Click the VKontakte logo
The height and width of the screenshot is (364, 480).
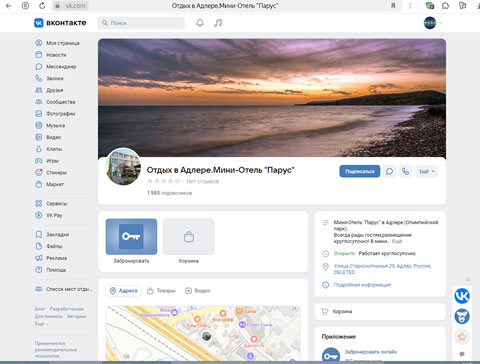point(60,23)
